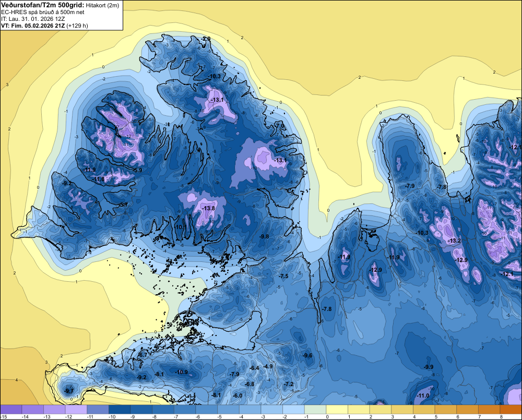Pick the legend swatch between -15 and -14
The image size is (522, 420).
point(11,410)
